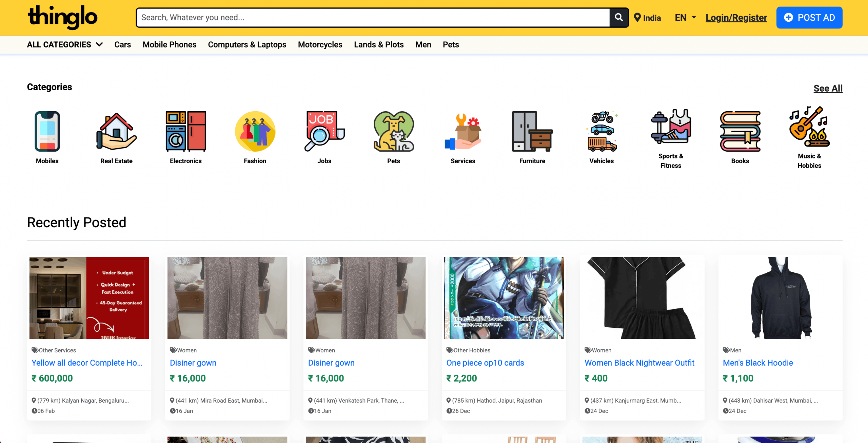Open Lands & Plots menu item

[x=379, y=44]
